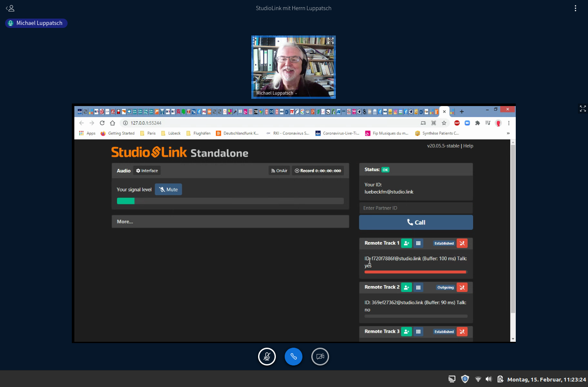This screenshot has width=588, height=387.
Task: Expand the shared screen to fullscreen
Action: click(583, 109)
